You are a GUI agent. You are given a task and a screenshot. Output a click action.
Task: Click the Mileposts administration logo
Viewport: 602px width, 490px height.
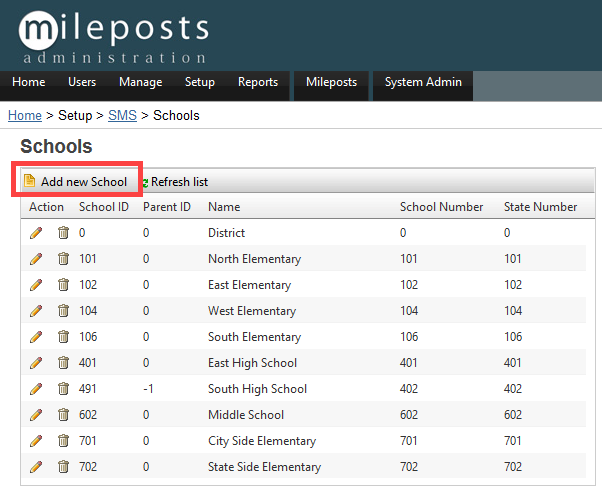tap(114, 37)
